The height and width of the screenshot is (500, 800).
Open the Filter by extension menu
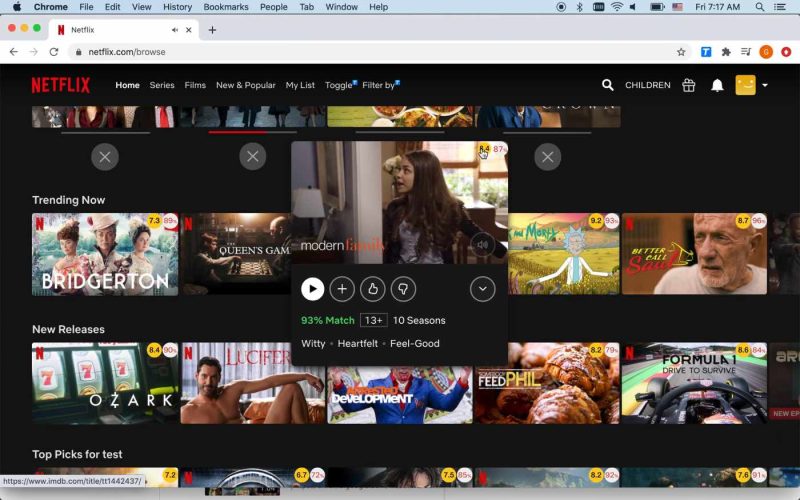(381, 85)
